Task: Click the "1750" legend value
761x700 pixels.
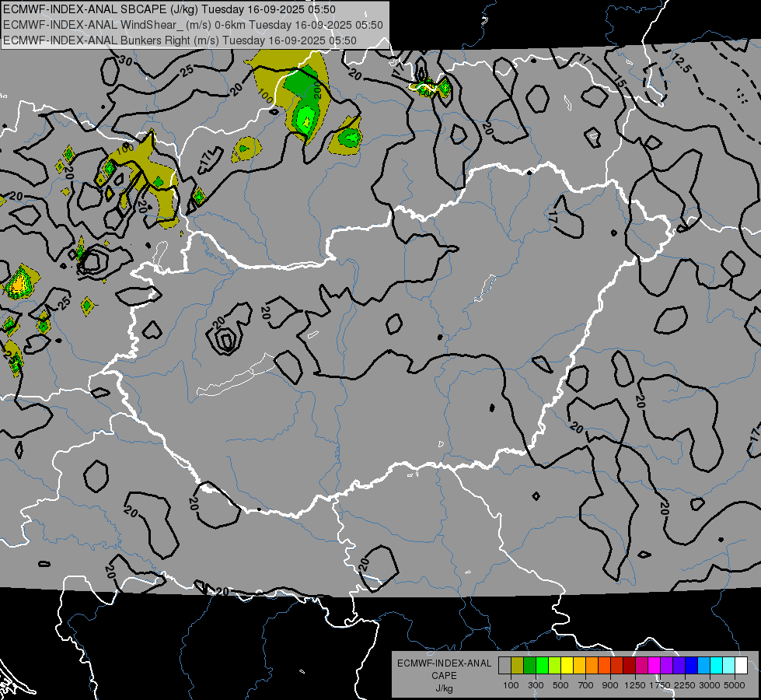Action: click(x=660, y=685)
